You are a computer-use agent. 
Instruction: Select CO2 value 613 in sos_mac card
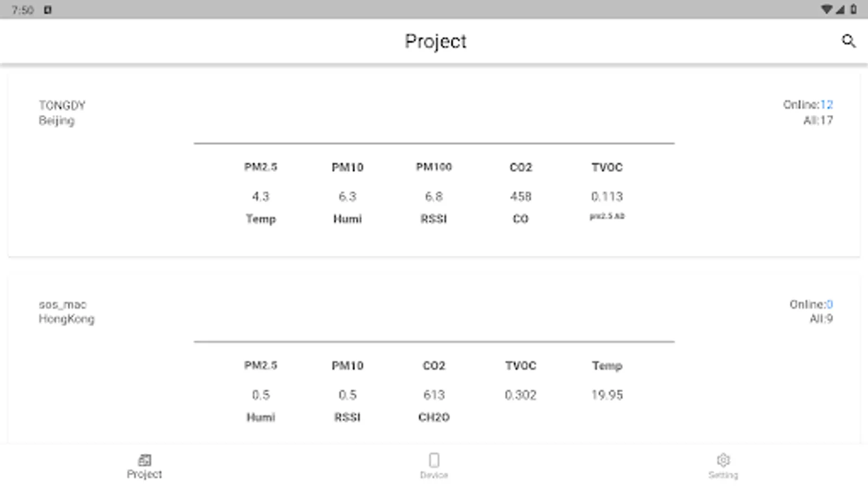434,395
